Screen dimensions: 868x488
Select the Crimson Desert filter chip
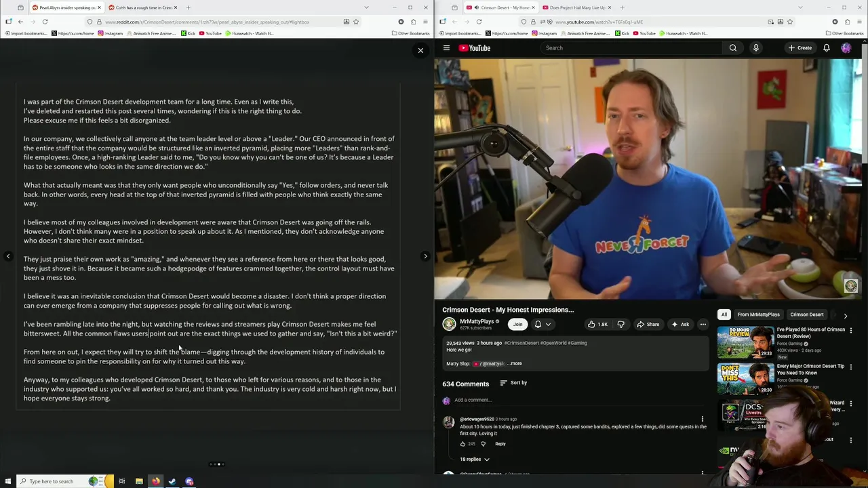point(807,314)
